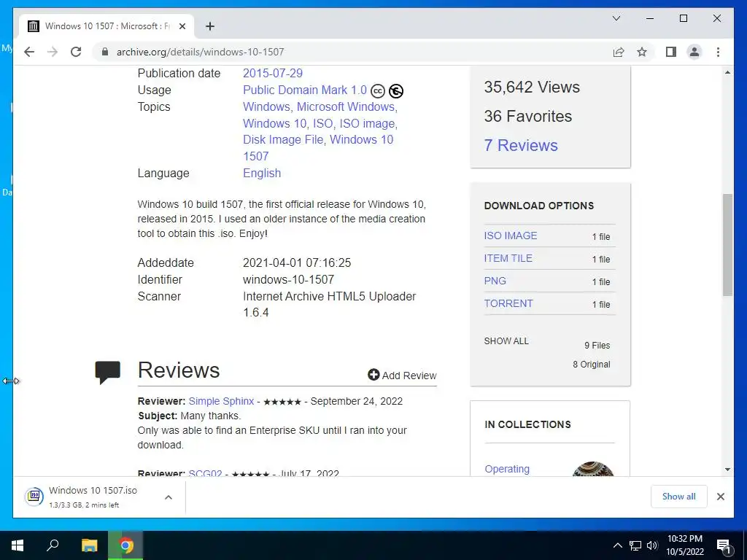
Task: Click the ISO file download icon
Action: 34,497
